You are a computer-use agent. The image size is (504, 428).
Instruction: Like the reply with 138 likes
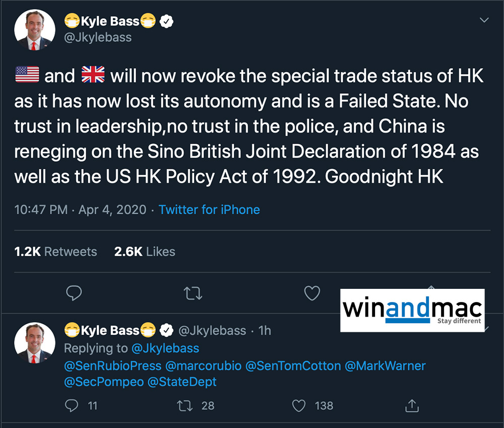[x=299, y=405]
